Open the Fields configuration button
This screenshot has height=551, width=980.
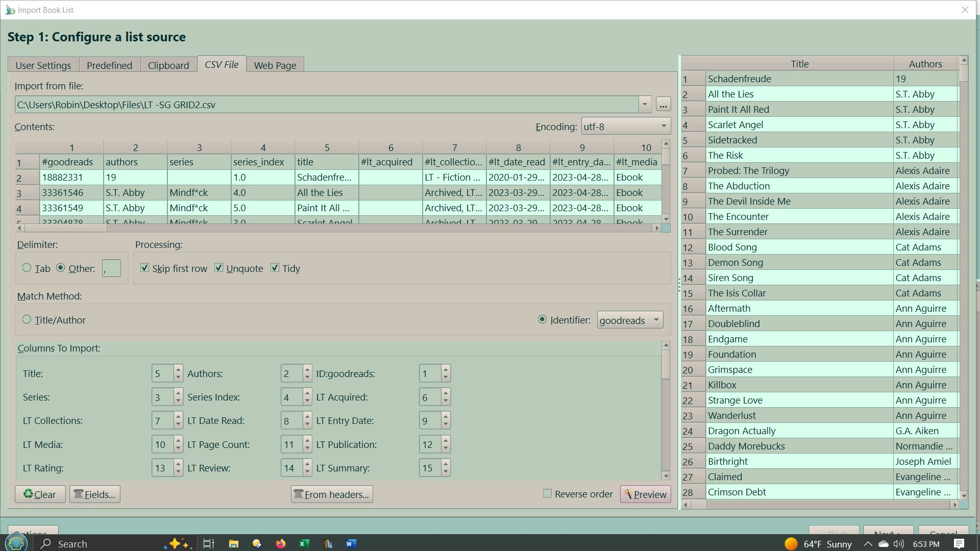click(x=94, y=494)
